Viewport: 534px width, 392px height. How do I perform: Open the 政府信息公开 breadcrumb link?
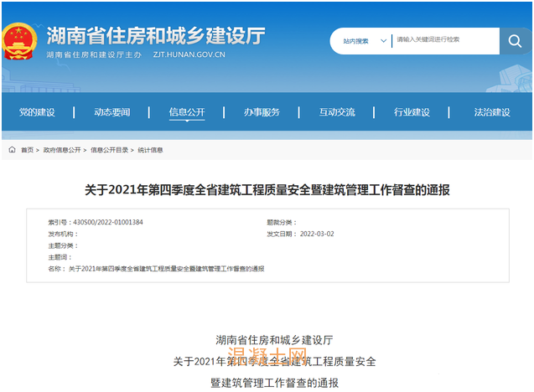[62, 150]
